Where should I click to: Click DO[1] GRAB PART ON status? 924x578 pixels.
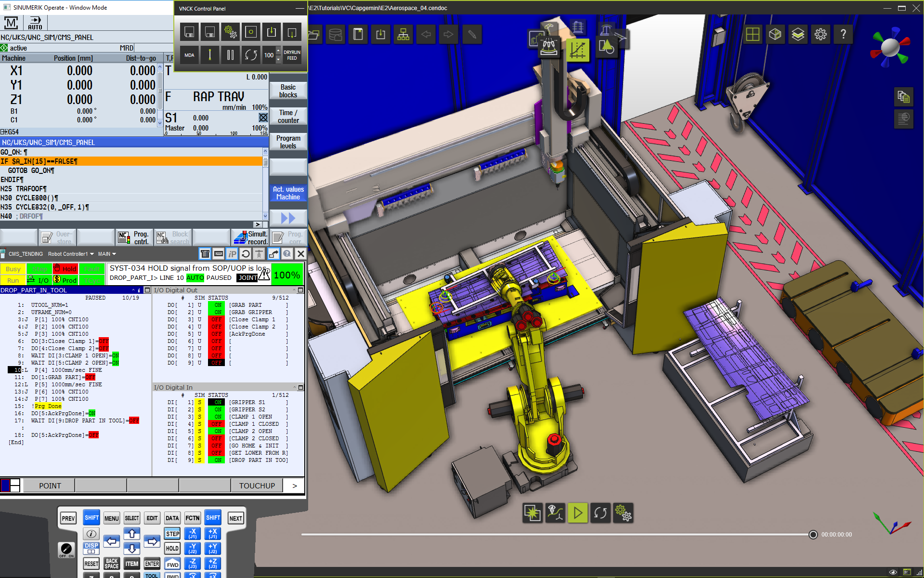216,305
